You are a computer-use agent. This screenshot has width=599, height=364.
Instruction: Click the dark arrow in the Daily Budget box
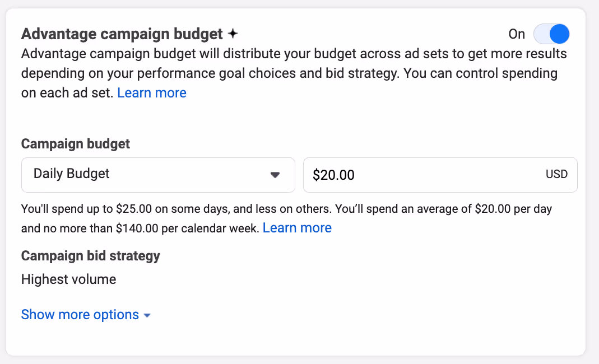(x=275, y=175)
